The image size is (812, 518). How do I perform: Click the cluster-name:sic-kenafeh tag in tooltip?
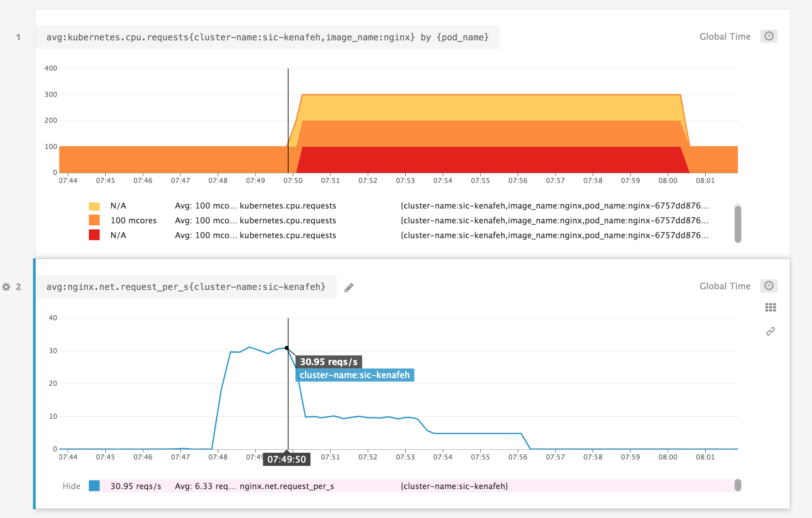point(355,374)
